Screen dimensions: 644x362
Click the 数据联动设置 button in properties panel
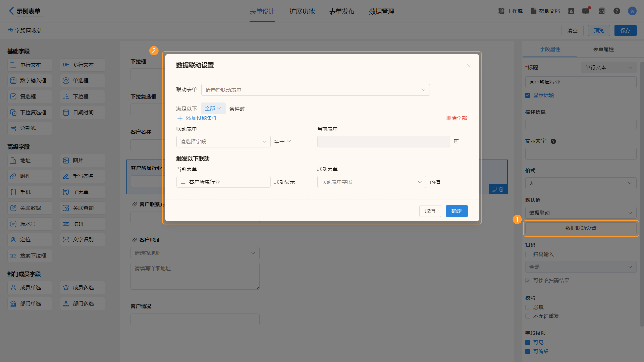point(580,228)
